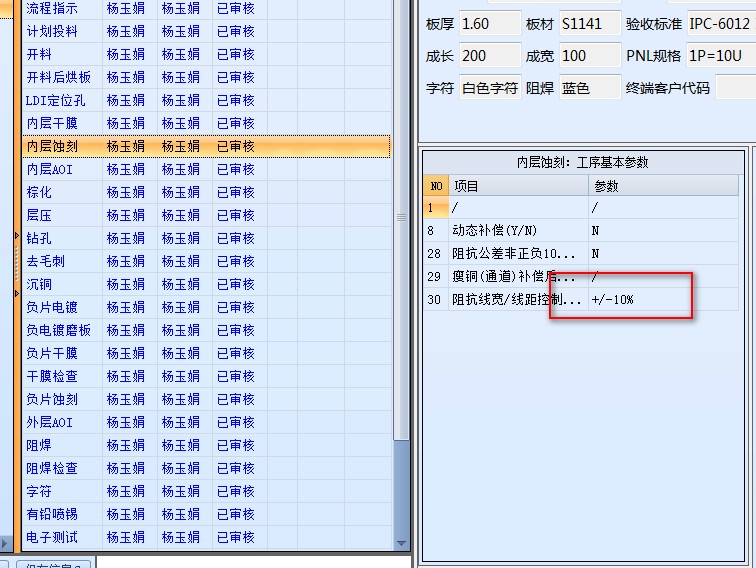756x568 pixels.
Task: Select the highlighted 内层蚀刻 row
Action: (x=206, y=146)
